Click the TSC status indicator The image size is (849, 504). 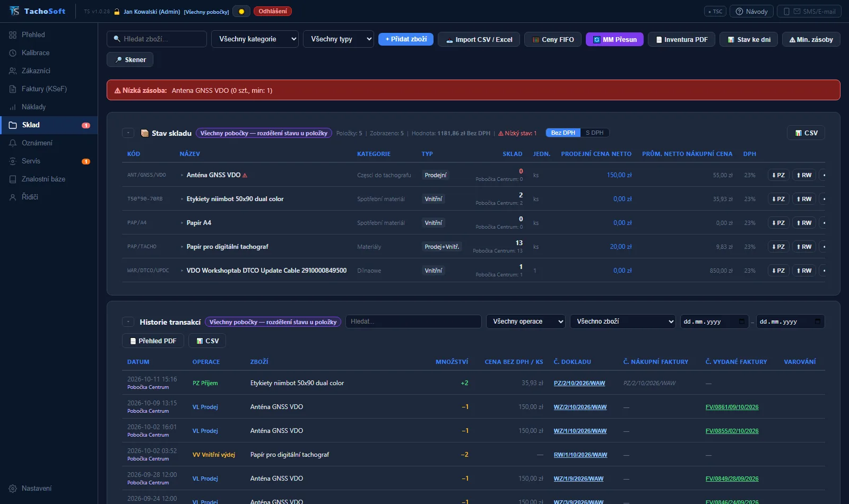(715, 11)
